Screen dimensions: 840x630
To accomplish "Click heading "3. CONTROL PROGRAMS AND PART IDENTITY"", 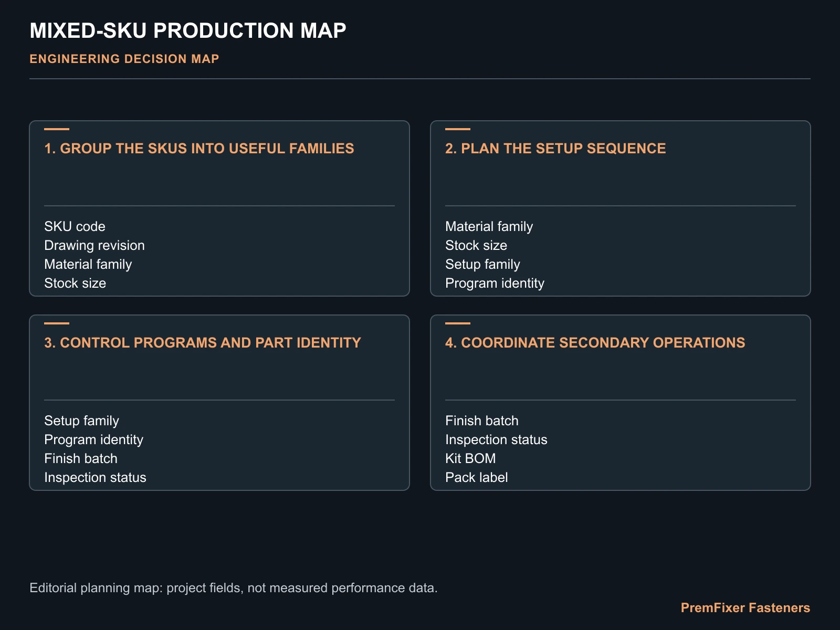I will [x=203, y=343].
